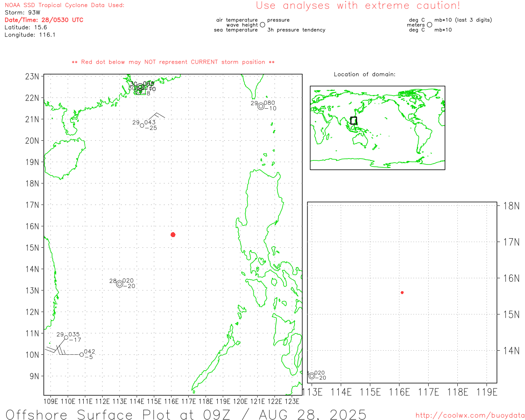The width and height of the screenshot is (525, 420).
Task: Open coolwx.com/buoydata link
Action: (x=470, y=415)
